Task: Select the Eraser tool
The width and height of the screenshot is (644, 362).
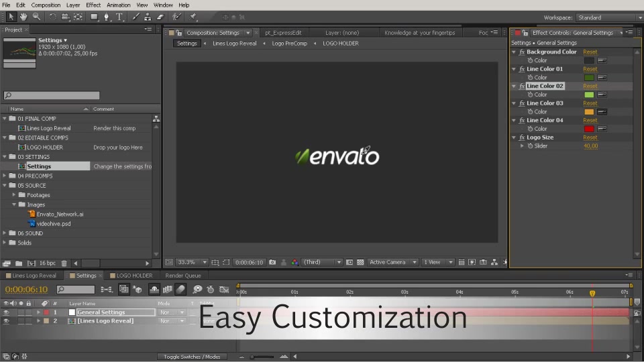Action: point(160,17)
